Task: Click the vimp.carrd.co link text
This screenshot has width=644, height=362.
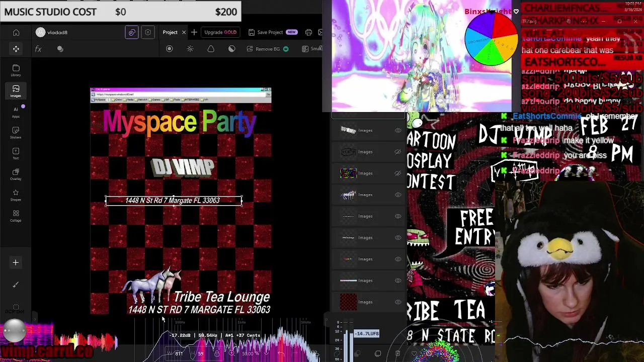Action: [47, 351]
